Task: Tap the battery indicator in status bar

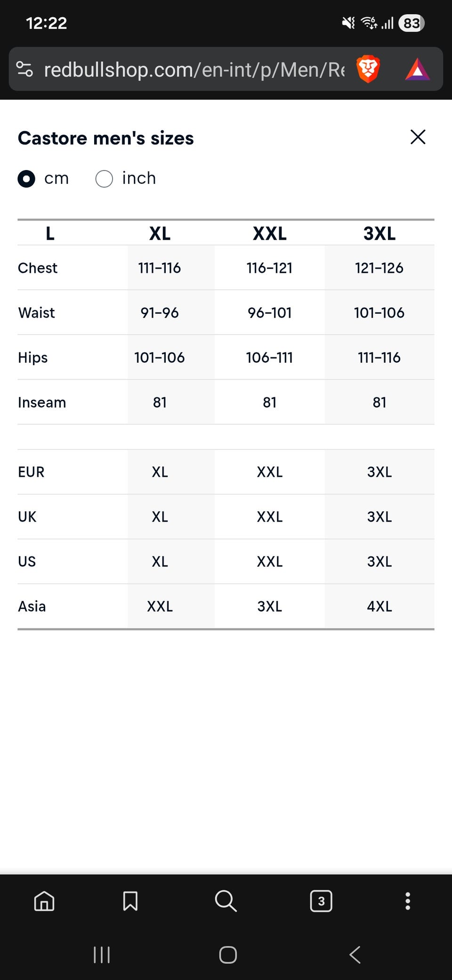Action: pyautogui.click(x=412, y=23)
